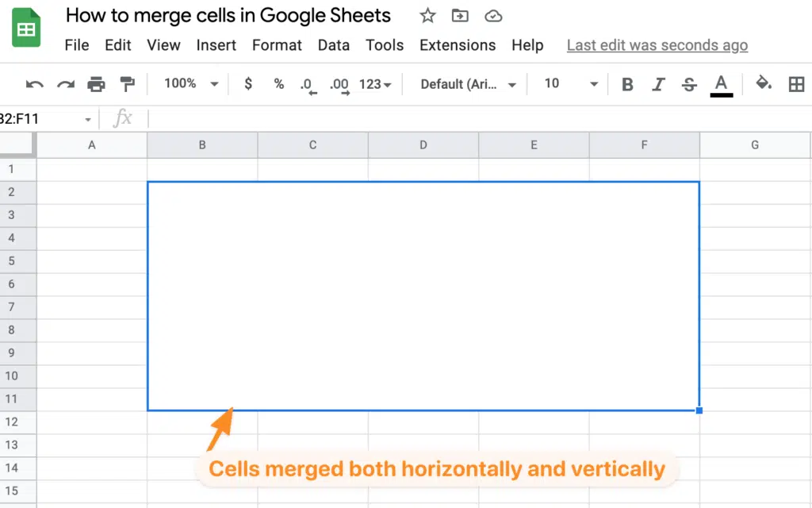This screenshot has height=508, width=812.
Task: Open the Borders icon
Action: (x=797, y=84)
